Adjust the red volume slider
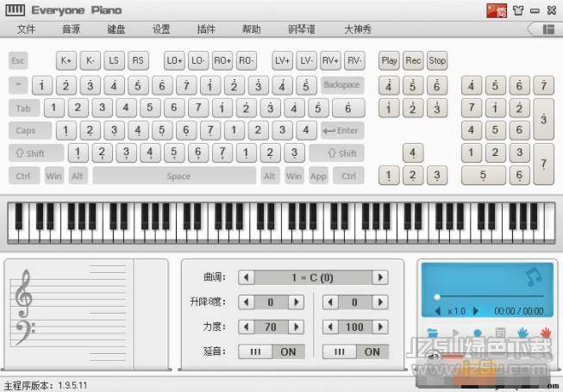Image resolution: width=563 pixels, height=392 pixels. click(453, 356)
